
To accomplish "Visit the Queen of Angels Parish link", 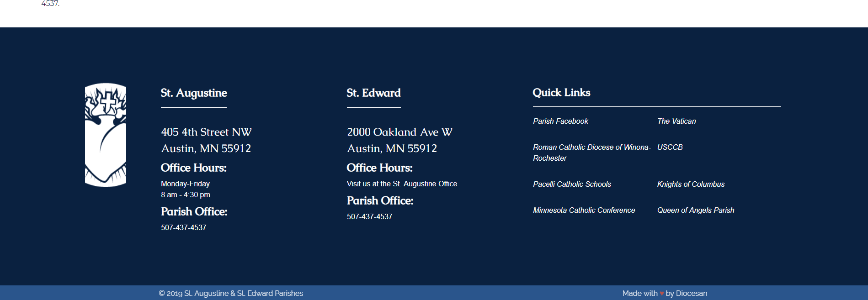I will tap(695, 210).
